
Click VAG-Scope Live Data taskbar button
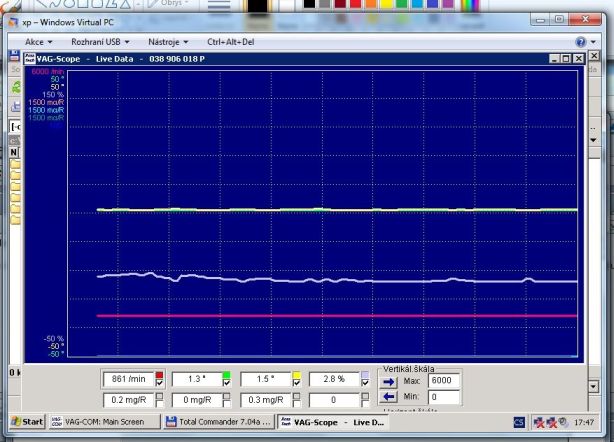point(333,422)
